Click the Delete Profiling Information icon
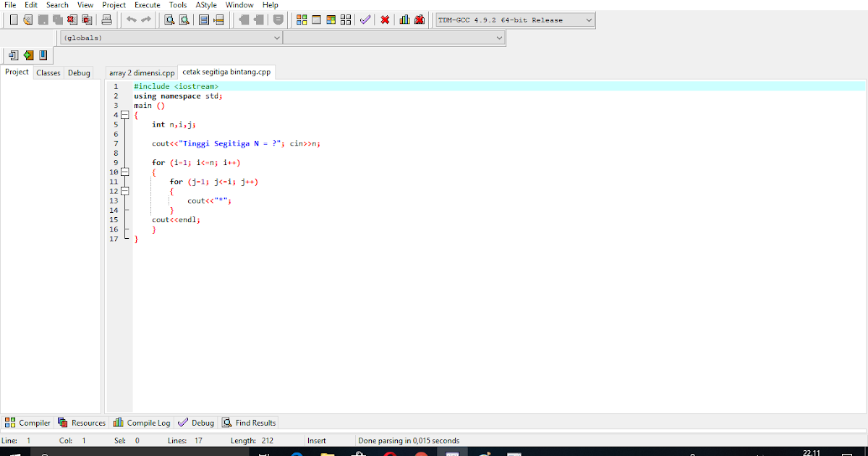 (420, 20)
